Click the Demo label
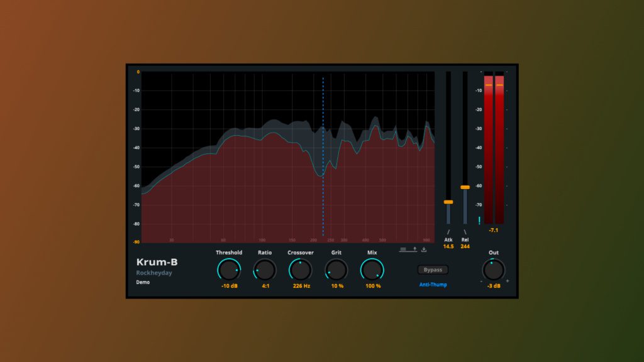The image size is (644, 362). (143, 282)
